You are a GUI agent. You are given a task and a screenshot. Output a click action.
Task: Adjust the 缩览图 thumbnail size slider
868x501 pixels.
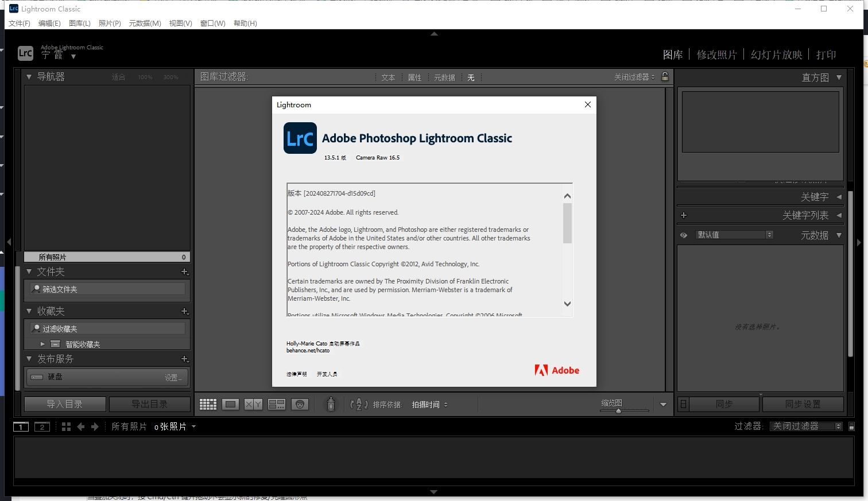[618, 411]
